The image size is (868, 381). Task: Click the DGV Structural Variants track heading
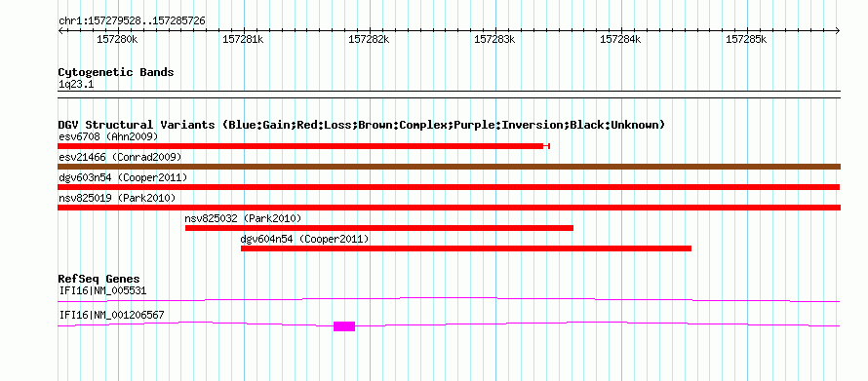[362, 125]
